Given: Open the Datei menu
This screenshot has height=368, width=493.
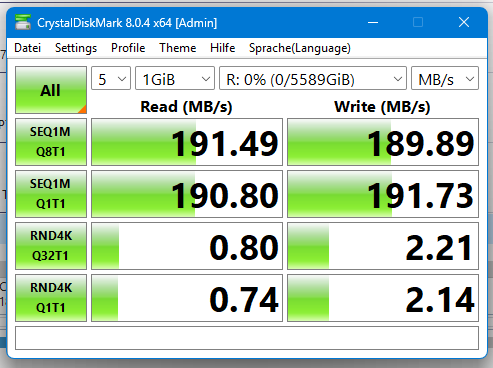Looking at the screenshot, I should [28, 48].
